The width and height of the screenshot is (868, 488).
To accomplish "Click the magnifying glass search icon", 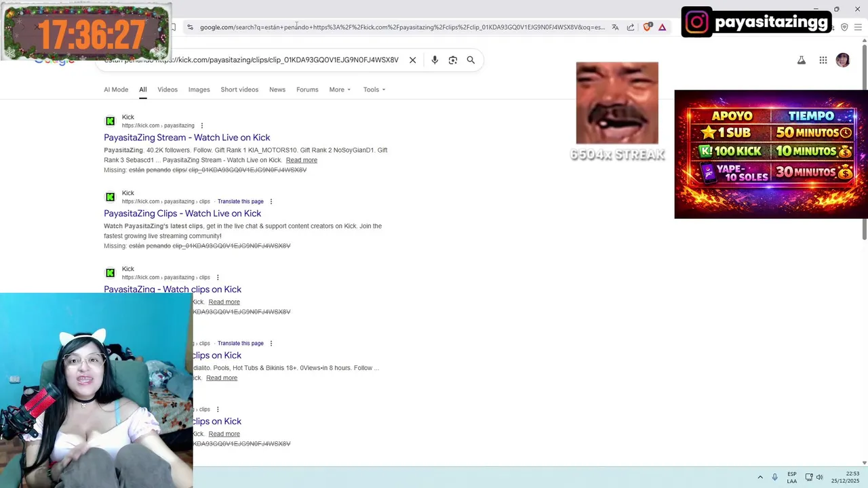I will pos(471,60).
